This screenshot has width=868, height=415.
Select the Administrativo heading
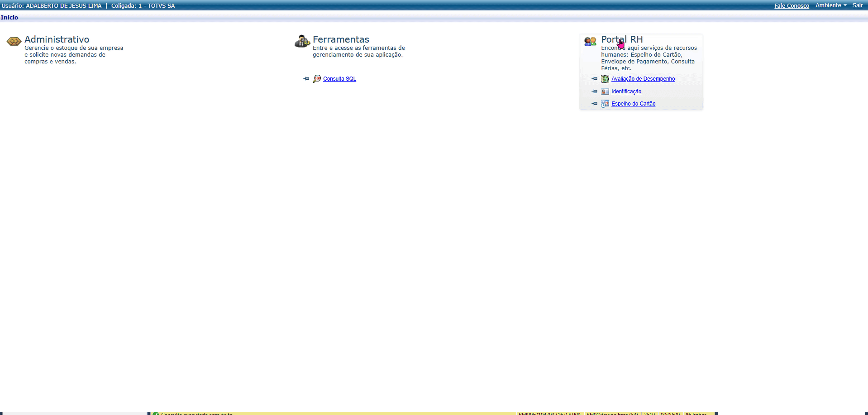[57, 39]
